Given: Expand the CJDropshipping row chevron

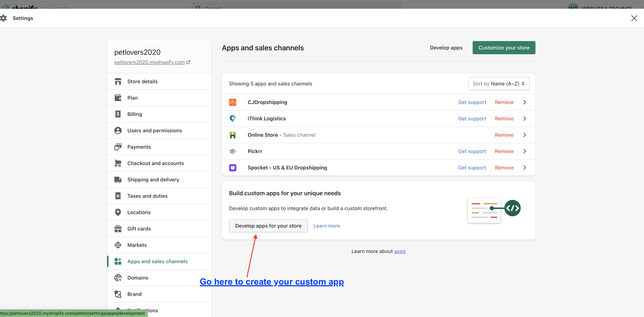Looking at the screenshot, I should pos(525,102).
